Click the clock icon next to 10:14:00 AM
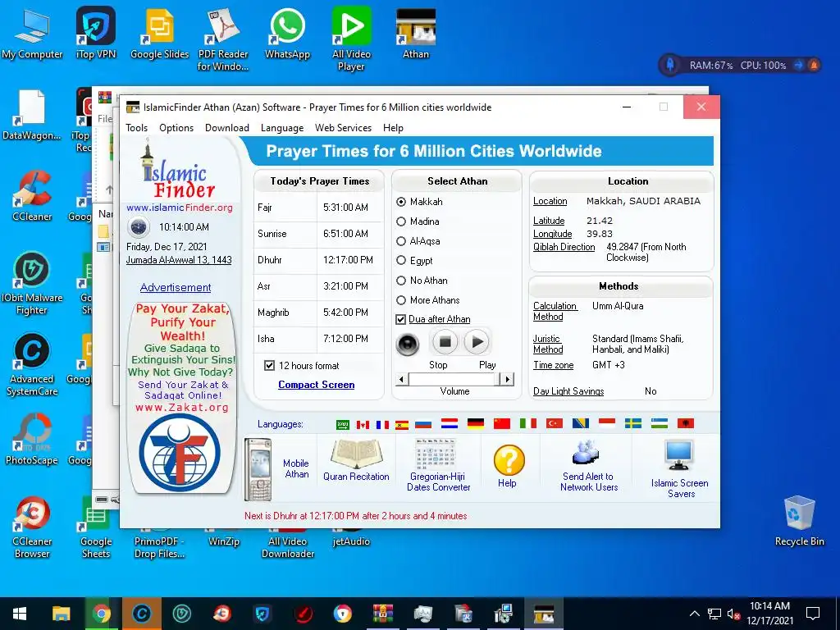This screenshot has width=840, height=630. click(x=138, y=226)
